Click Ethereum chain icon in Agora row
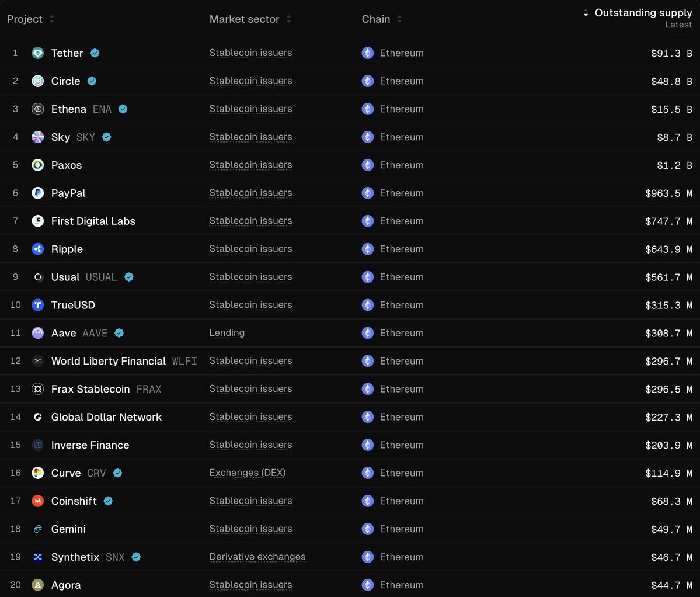The height and width of the screenshot is (597, 700). tap(368, 585)
